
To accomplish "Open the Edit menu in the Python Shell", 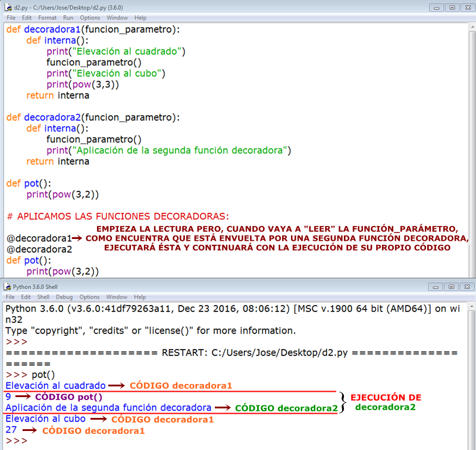I will click(26, 297).
